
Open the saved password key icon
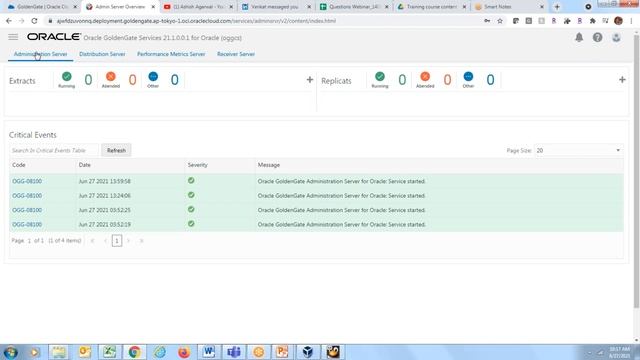coord(487,21)
